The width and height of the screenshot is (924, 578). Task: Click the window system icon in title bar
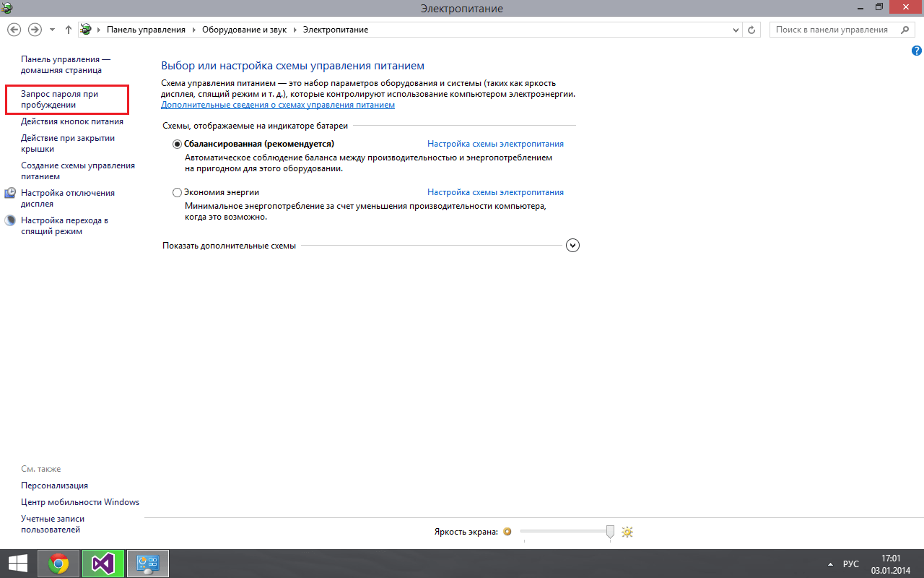[7, 8]
